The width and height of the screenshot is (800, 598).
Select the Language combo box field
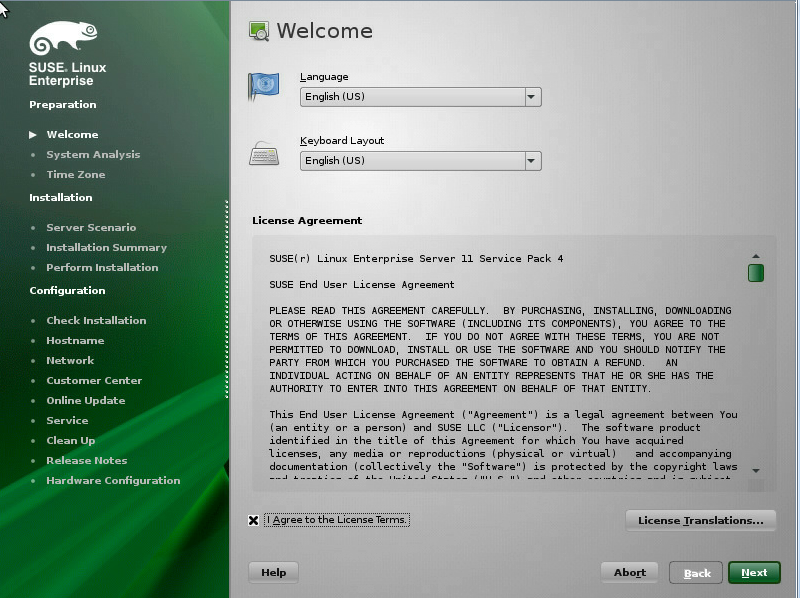click(421, 97)
